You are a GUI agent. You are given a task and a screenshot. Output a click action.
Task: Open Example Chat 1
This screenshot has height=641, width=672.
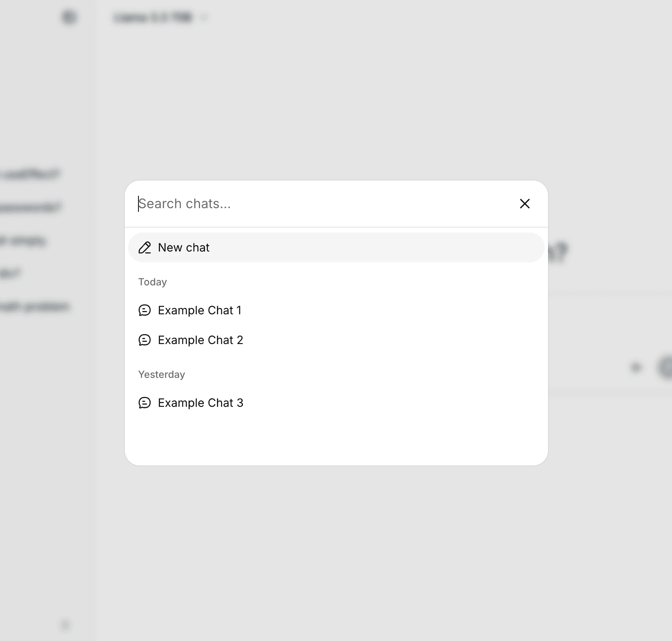[200, 310]
